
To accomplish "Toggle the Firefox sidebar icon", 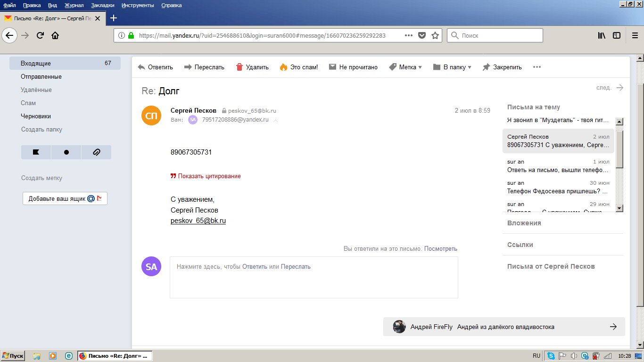I will click(617, 35).
